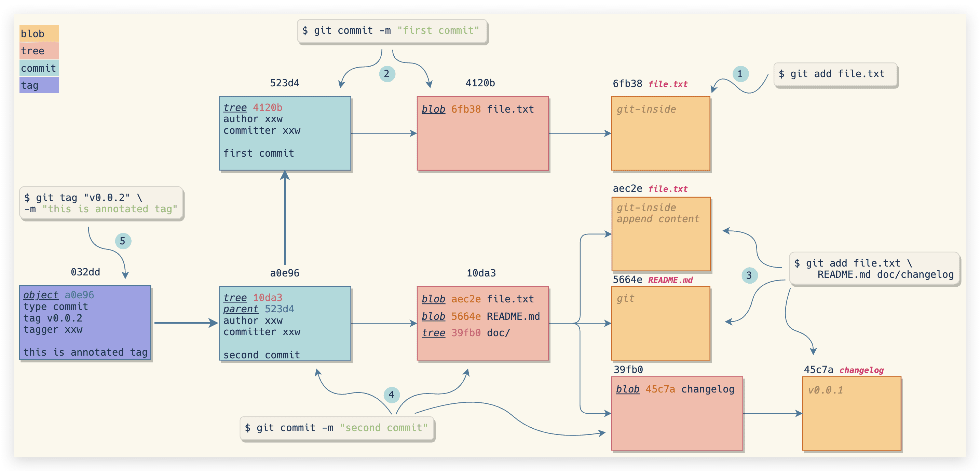Click 'tree 39fb0 doc/' entry in tree 10da3

465,333
